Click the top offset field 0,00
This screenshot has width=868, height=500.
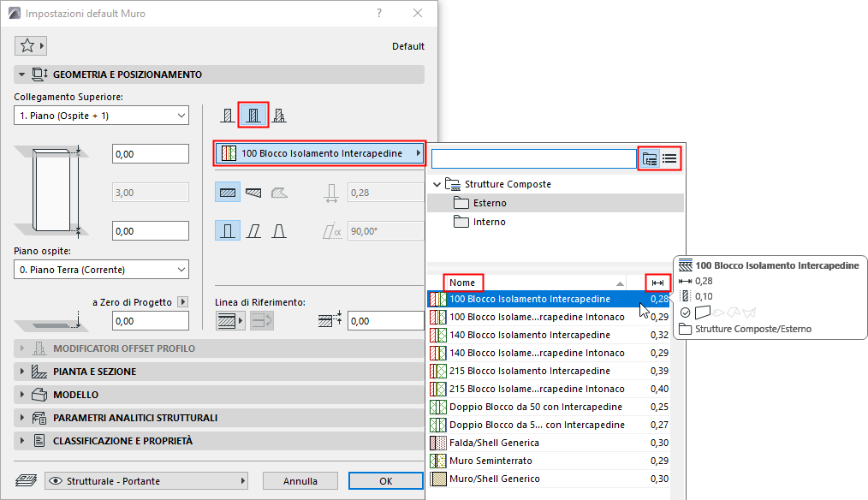(x=151, y=154)
